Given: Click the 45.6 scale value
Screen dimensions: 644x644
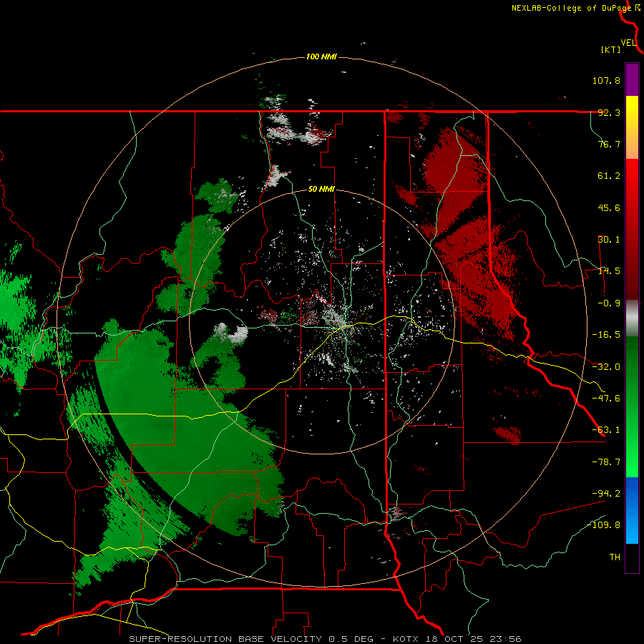Looking at the screenshot, I should pos(609,208).
